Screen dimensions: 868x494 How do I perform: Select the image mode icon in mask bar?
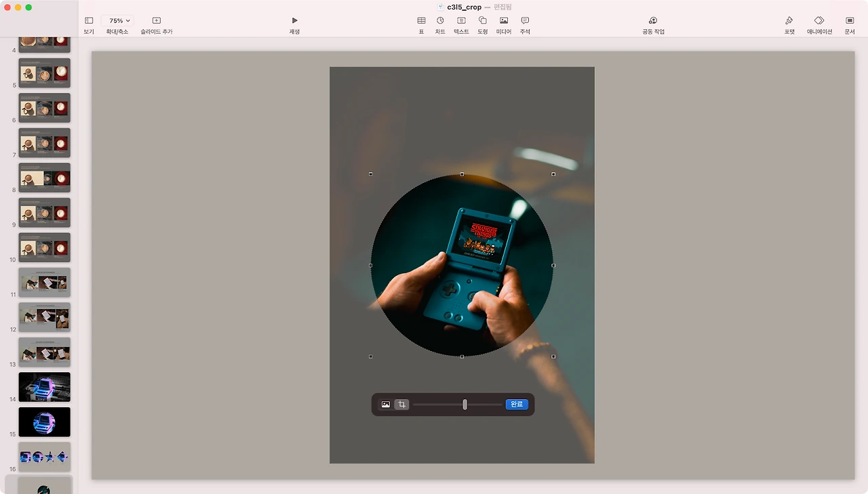tap(386, 405)
